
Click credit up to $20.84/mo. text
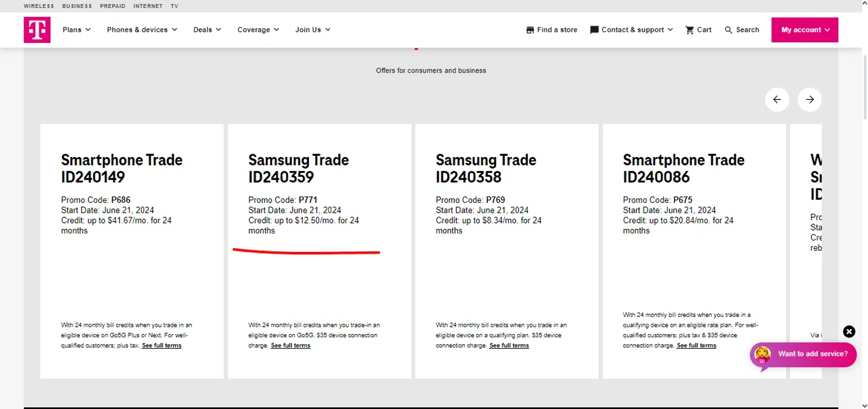678,225
